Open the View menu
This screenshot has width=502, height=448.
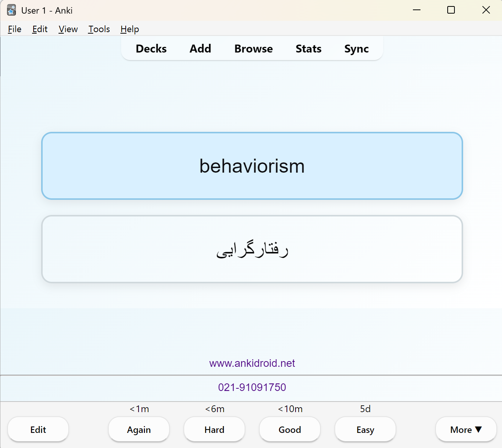(68, 29)
